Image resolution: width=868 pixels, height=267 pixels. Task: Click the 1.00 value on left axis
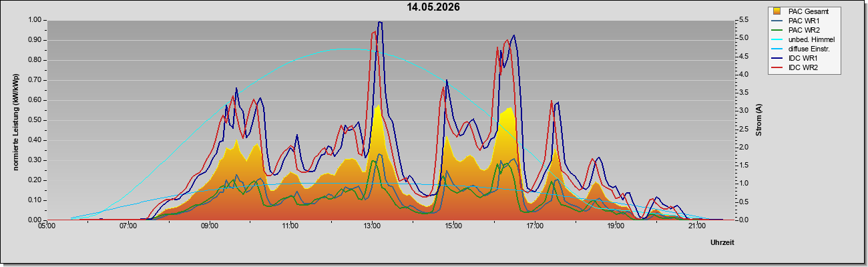pyautogui.click(x=35, y=20)
